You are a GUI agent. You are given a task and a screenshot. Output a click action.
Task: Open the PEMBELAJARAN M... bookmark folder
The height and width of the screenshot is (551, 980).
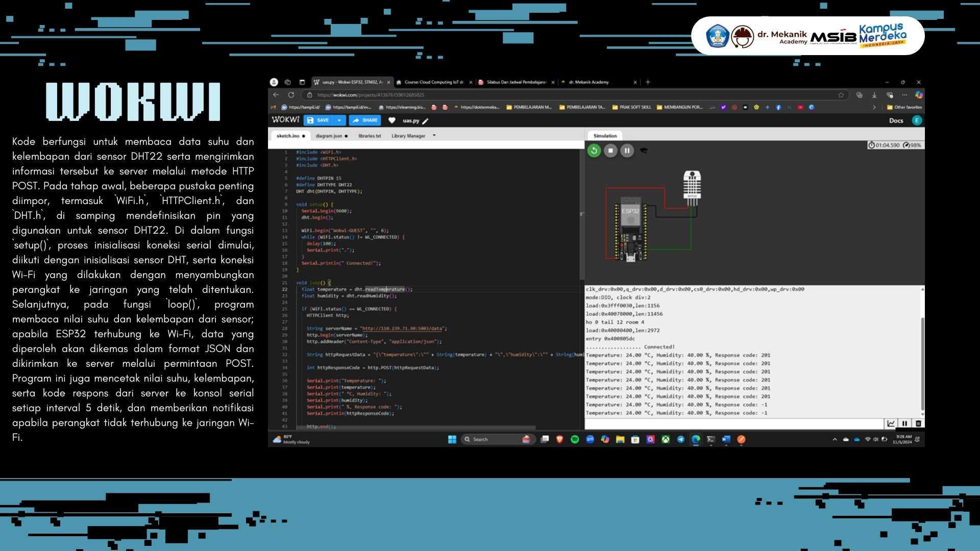[x=529, y=107]
